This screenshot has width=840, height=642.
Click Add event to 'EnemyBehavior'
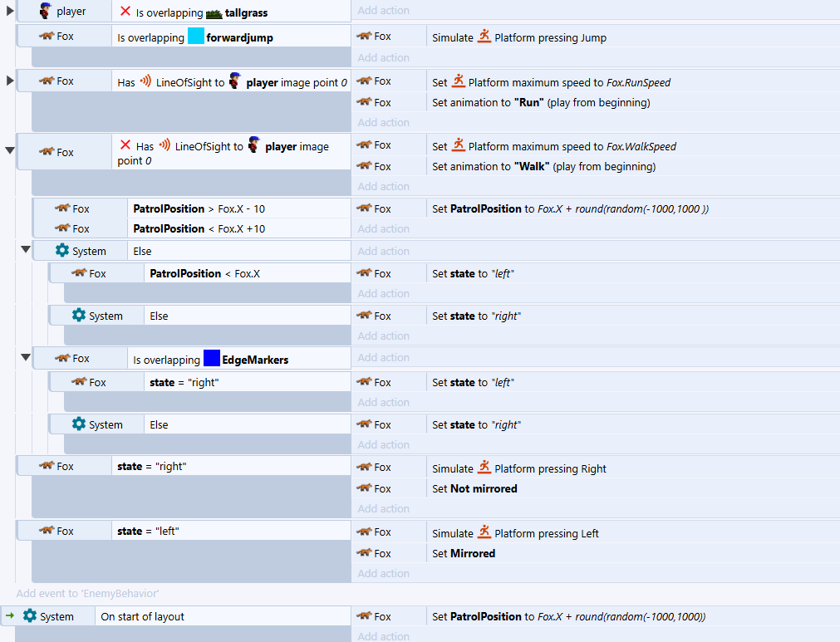click(x=87, y=594)
